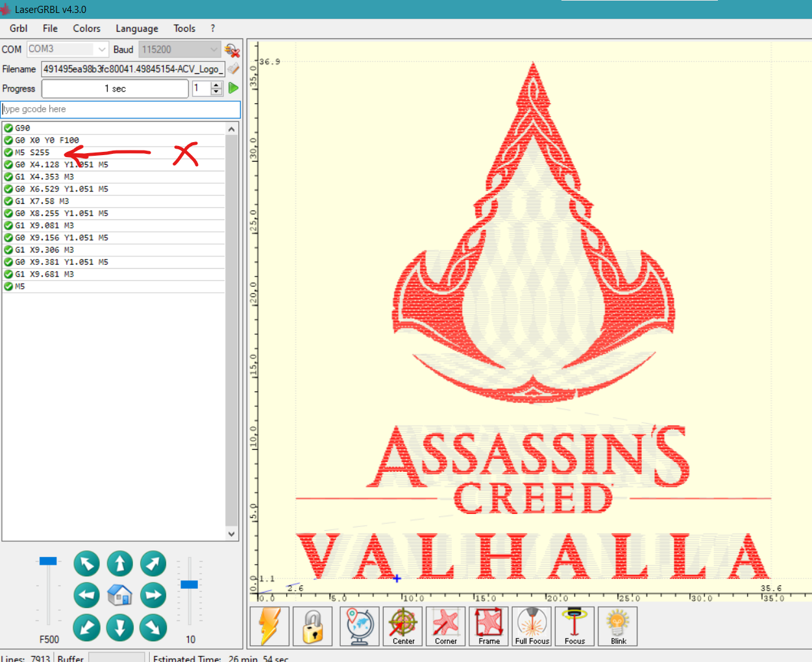Open the Tools menu
Viewport: 812px width, 662px height.
tap(184, 29)
